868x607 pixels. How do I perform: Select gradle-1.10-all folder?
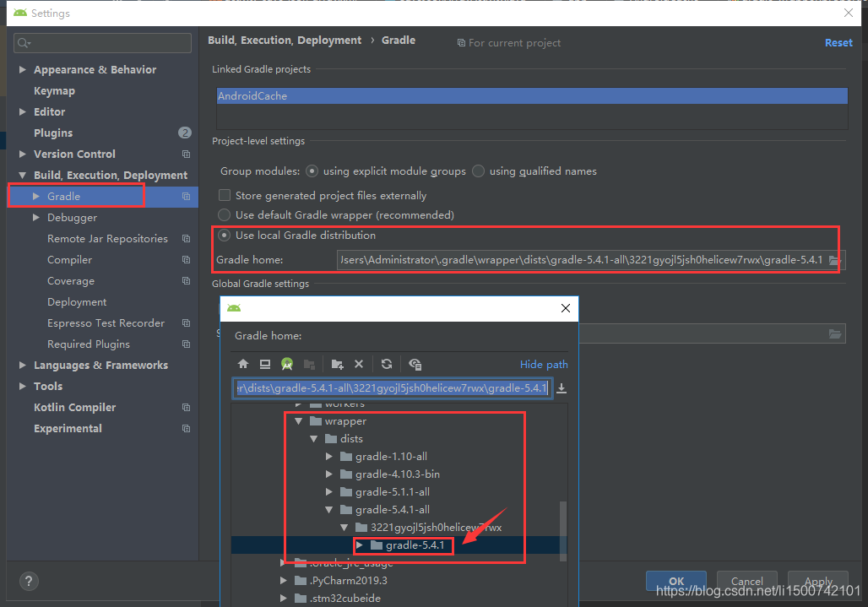(x=391, y=457)
